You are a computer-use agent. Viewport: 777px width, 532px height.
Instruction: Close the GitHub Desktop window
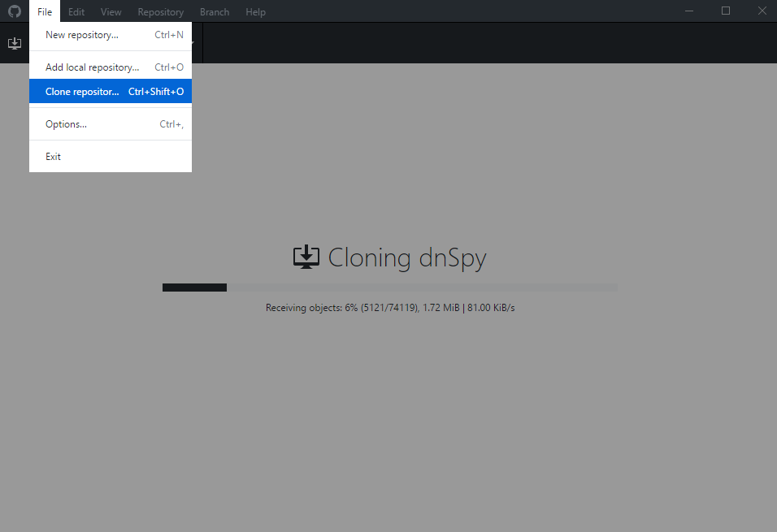pyautogui.click(x=762, y=11)
